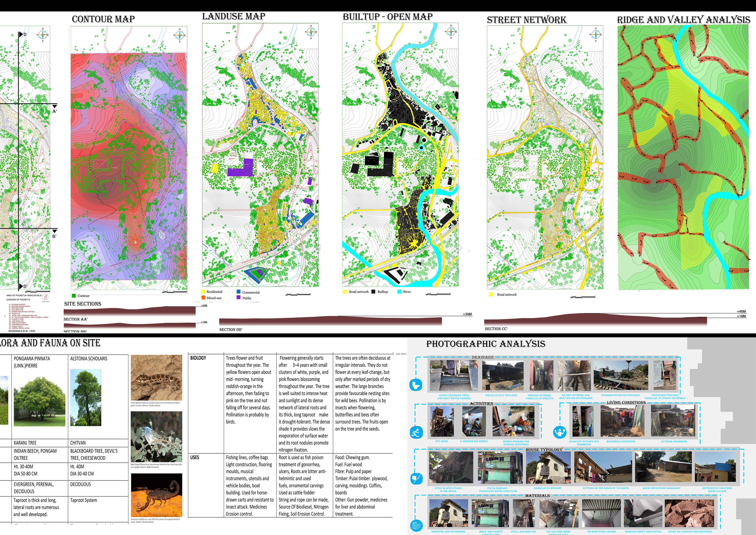Click the Materials brick wall icon
The width and height of the screenshot is (756, 535).
pyautogui.click(x=417, y=526)
